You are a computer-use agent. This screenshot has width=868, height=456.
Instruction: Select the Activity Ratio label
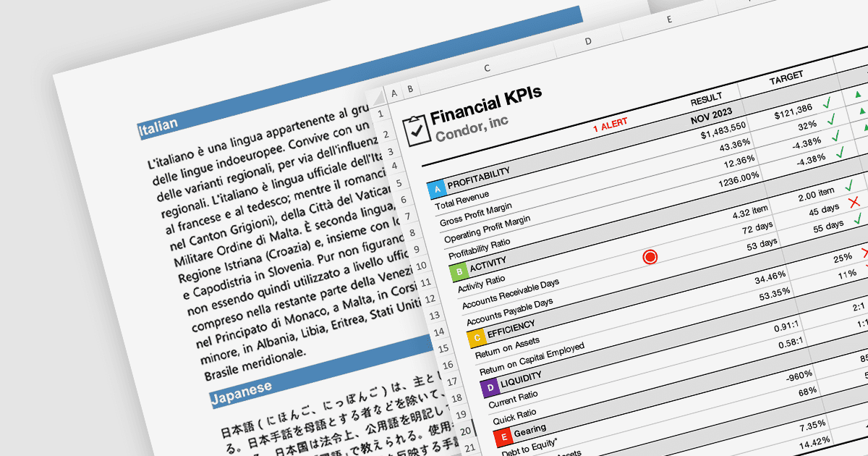(x=482, y=282)
